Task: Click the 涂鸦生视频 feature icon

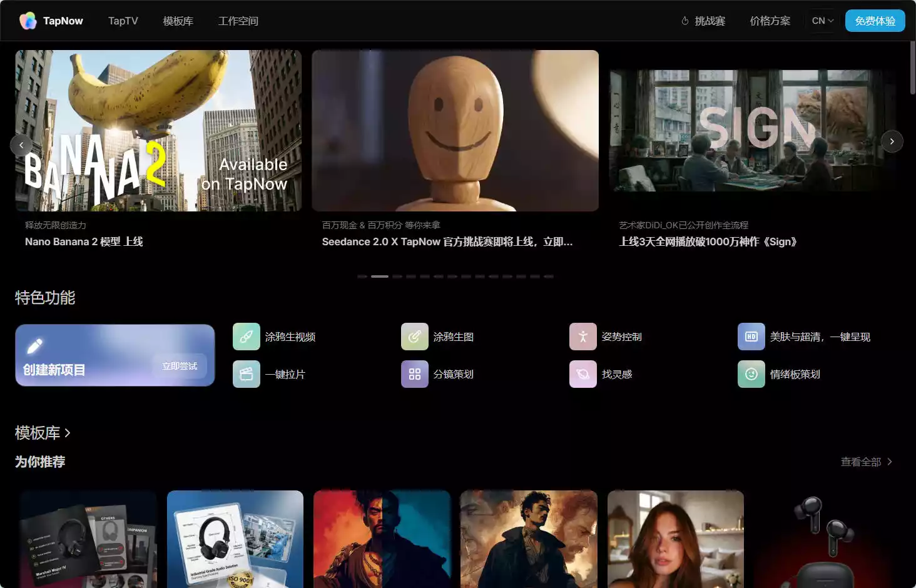Action: pyautogui.click(x=247, y=337)
